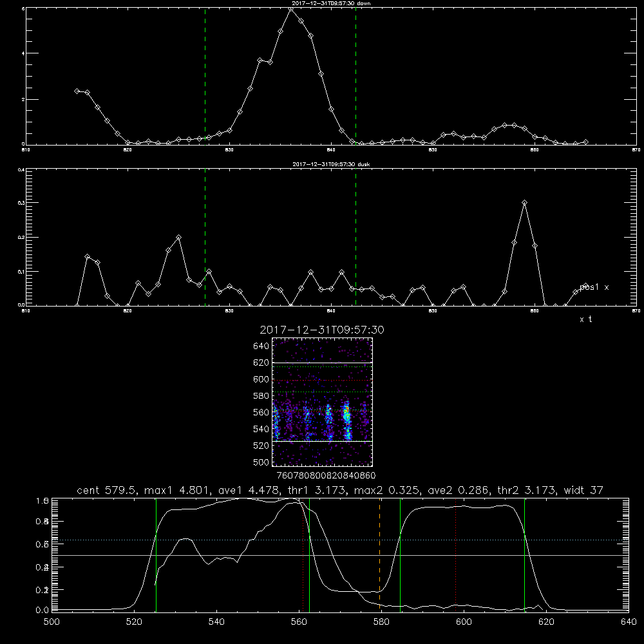Screen dimensions: 644x644
Task: Select the 'ave2 0.286' value
Action: pyautogui.click(x=459, y=490)
